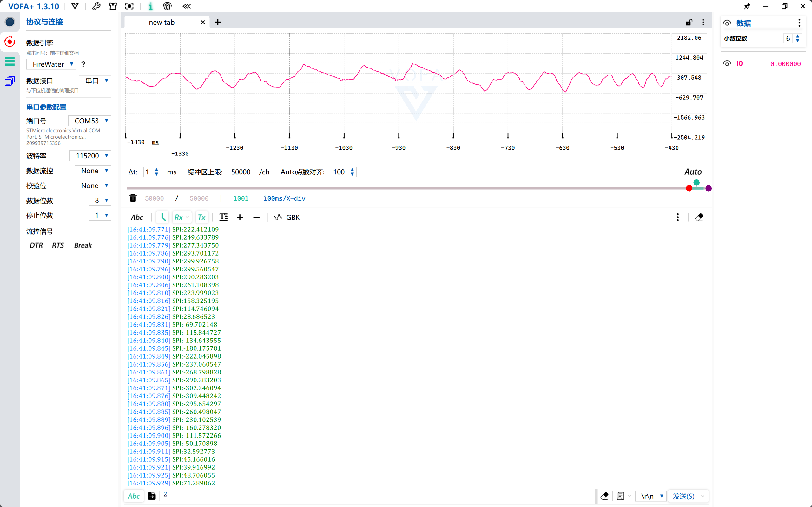Click the dark connect circle sidebar icon
The height and width of the screenshot is (507, 812).
[10, 22]
